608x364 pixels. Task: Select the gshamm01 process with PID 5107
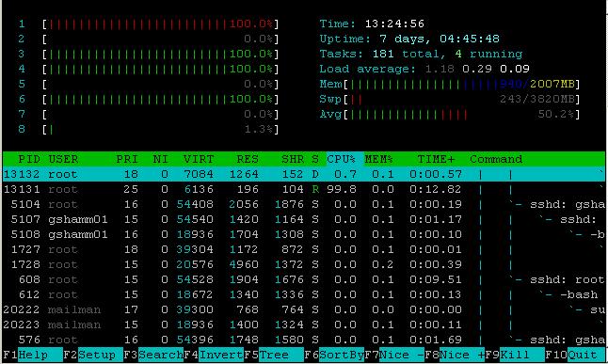click(304, 220)
